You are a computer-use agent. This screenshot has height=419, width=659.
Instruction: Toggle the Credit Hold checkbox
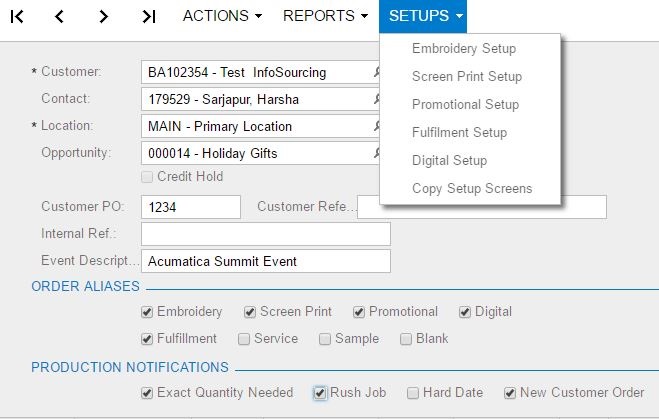click(147, 177)
